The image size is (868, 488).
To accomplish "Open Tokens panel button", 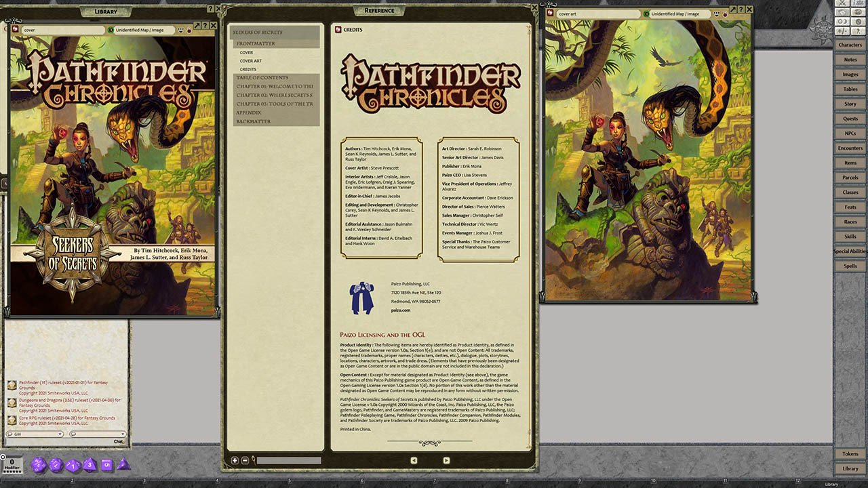I will click(x=850, y=454).
